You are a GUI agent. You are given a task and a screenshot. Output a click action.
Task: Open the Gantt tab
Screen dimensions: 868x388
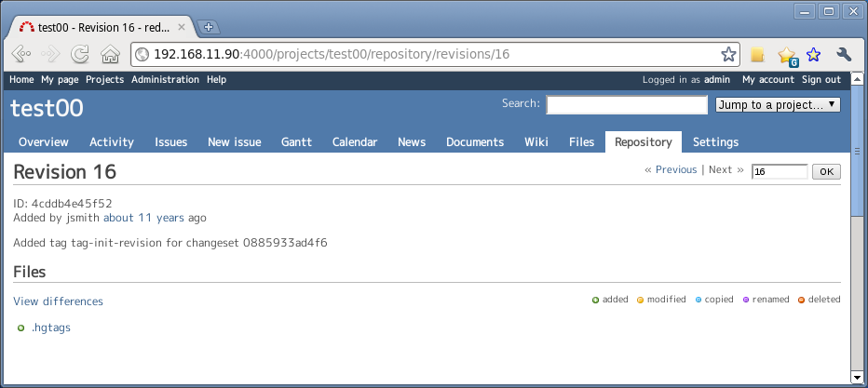click(x=297, y=142)
